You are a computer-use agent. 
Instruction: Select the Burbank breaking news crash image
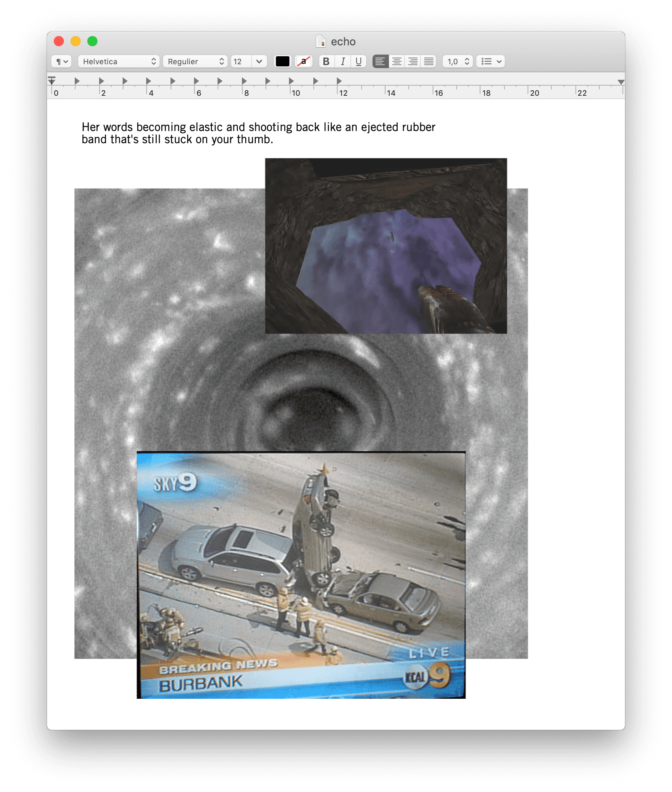301,575
